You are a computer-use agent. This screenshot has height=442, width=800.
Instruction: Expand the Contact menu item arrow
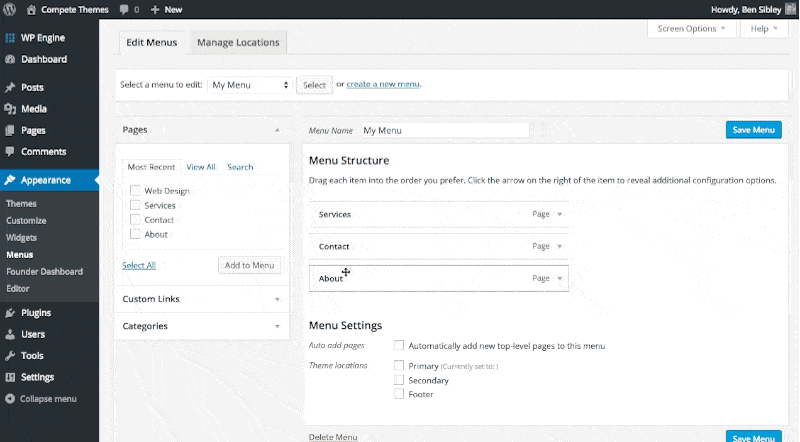pyautogui.click(x=560, y=247)
